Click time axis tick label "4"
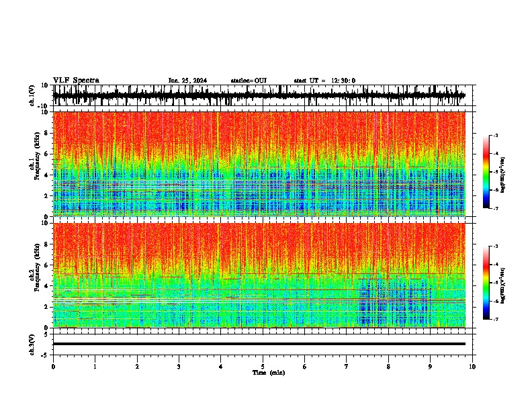532x411 pixels. (221, 367)
